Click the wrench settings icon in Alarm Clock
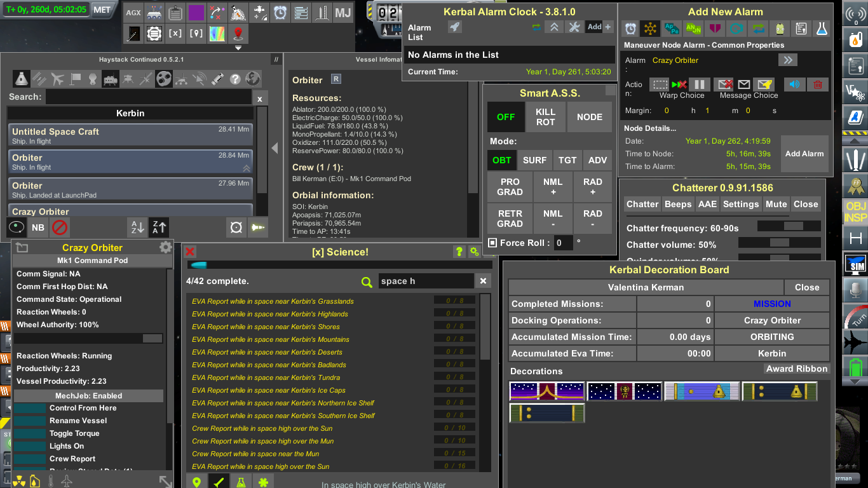 (574, 27)
